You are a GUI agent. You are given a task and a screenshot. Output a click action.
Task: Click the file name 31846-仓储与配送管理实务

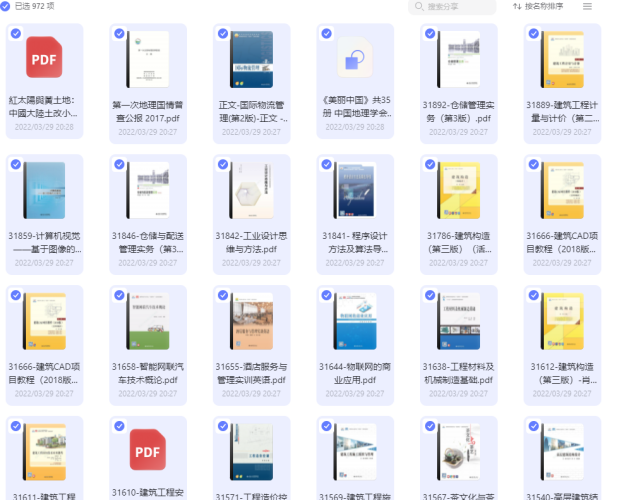(x=148, y=243)
